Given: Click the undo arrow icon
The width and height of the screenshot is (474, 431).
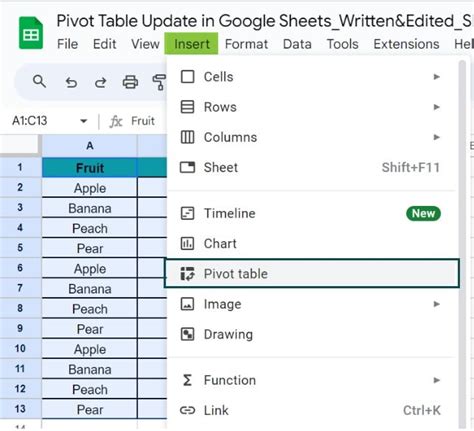Looking at the screenshot, I should click(71, 82).
